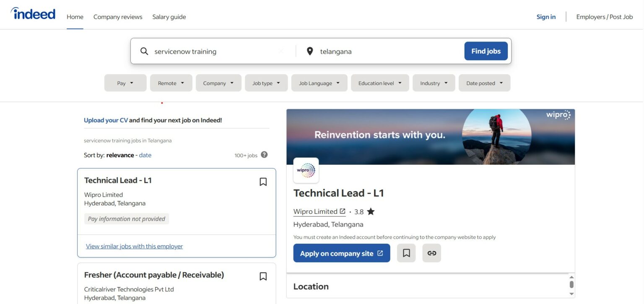Click the help icon beside 100+ jobs

click(264, 155)
